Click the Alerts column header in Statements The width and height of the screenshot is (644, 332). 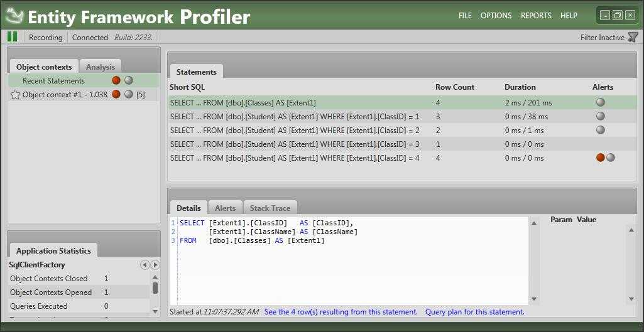pos(603,87)
